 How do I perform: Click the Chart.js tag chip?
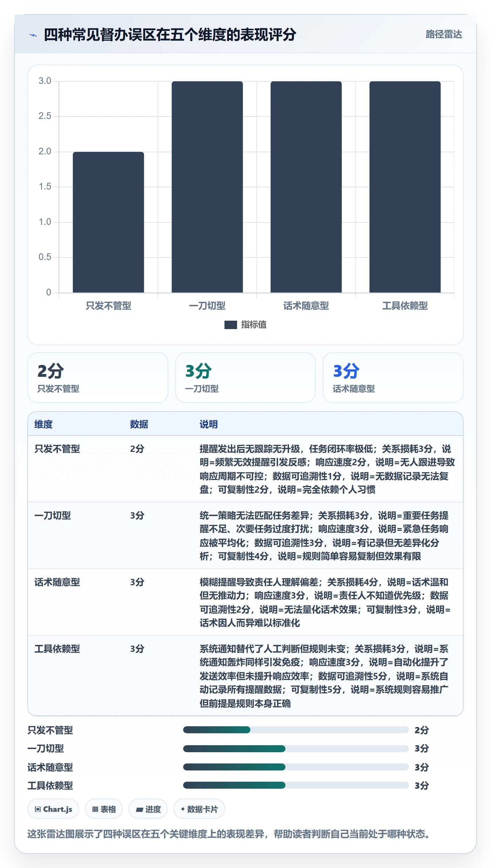click(53, 809)
